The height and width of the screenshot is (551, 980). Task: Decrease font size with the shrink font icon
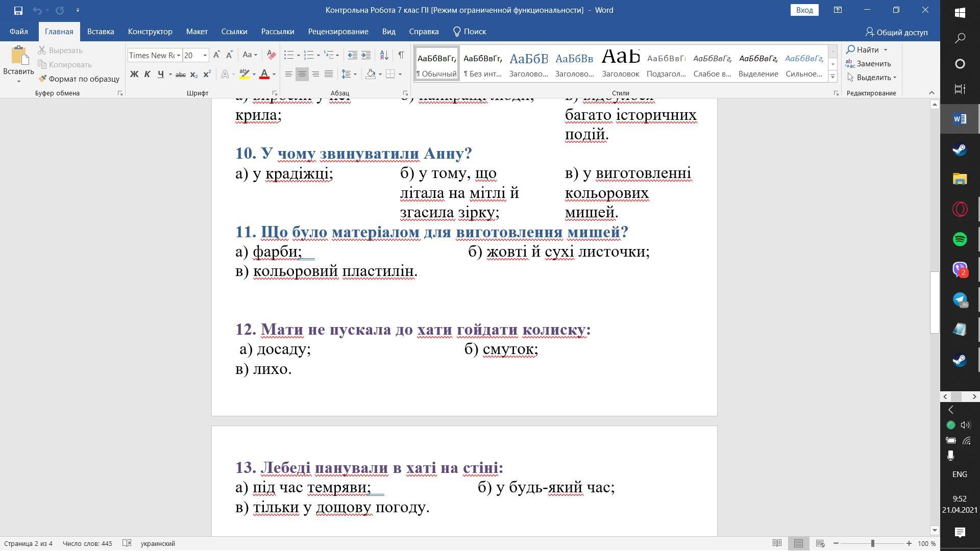pyautogui.click(x=229, y=55)
